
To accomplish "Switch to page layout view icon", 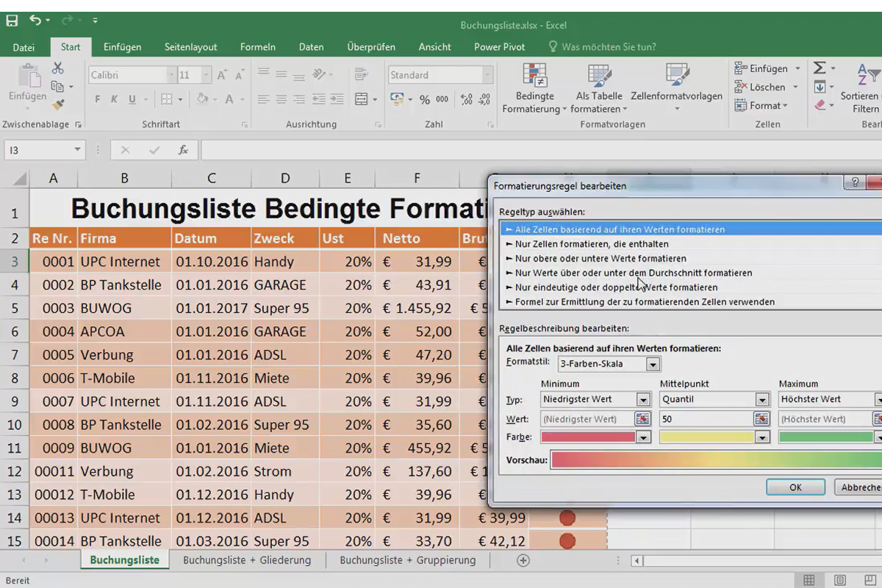I will 840,580.
